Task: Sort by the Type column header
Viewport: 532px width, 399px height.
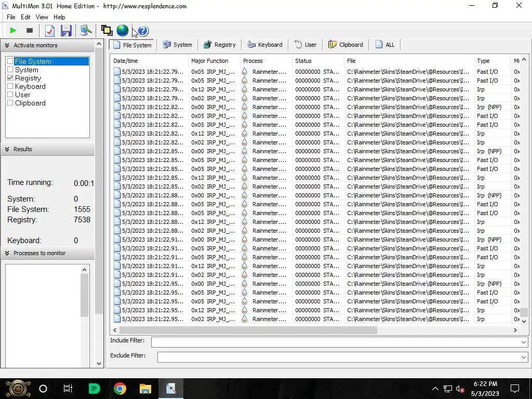Action: (492, 61)
